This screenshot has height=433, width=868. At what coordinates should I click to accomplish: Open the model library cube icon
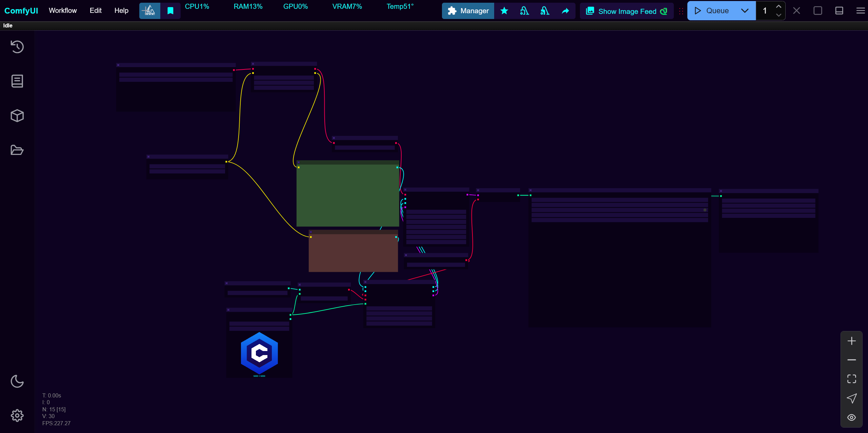point(17,116)
